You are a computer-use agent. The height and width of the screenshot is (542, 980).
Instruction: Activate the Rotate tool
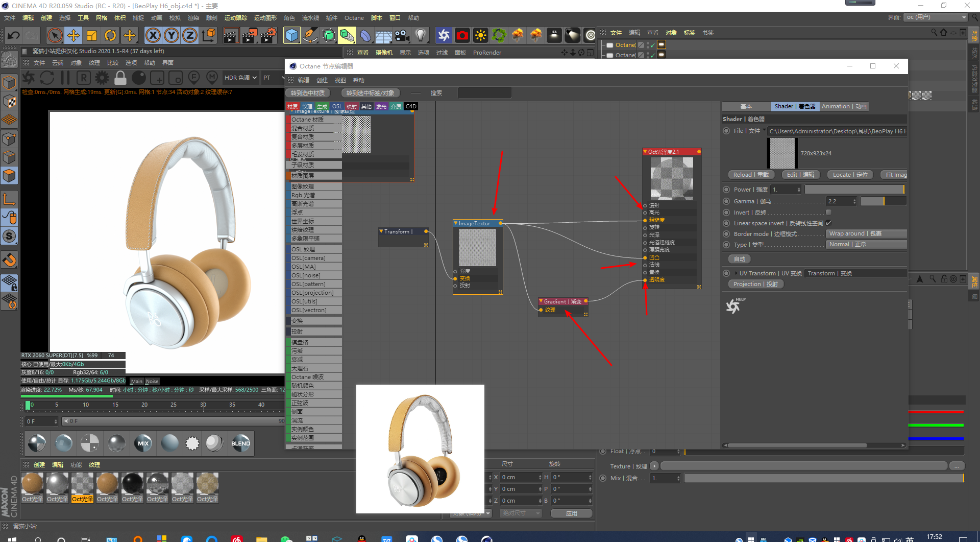[x=110, y=35]
